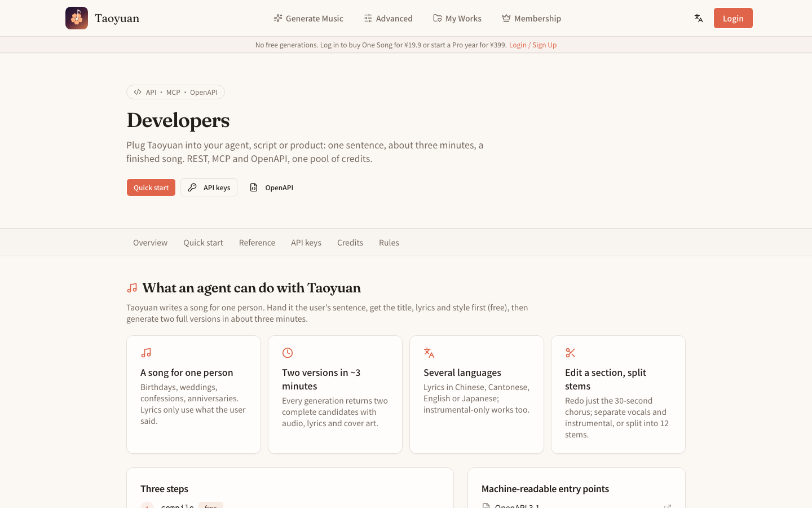Viewport: 812px width, 508px height.
Task: Click 'Two versions in ~3 minutes' title
Action: (x=321, y=379)
